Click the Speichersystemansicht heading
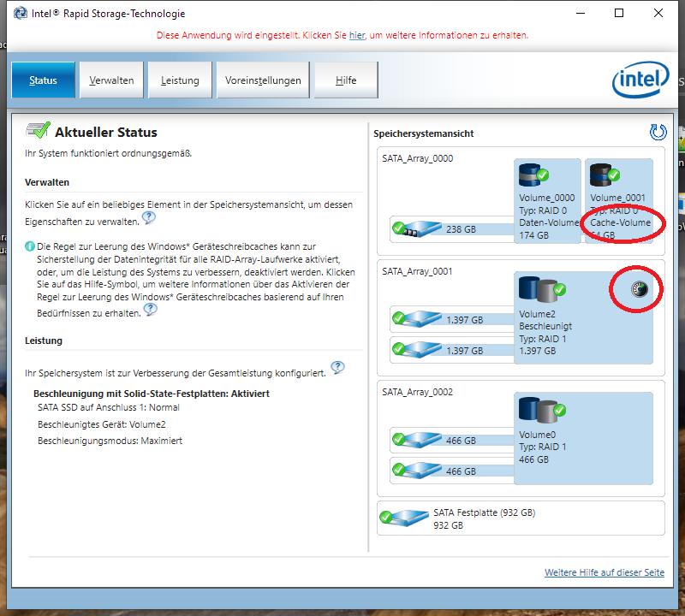This screenshot has width=685, height=616. point(423,133)
